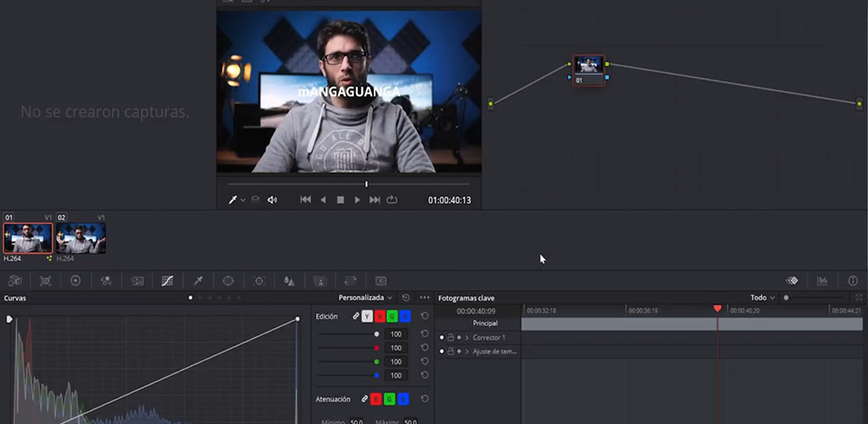Show the Keyframes panel icon
868x424 pixels.
792,281
